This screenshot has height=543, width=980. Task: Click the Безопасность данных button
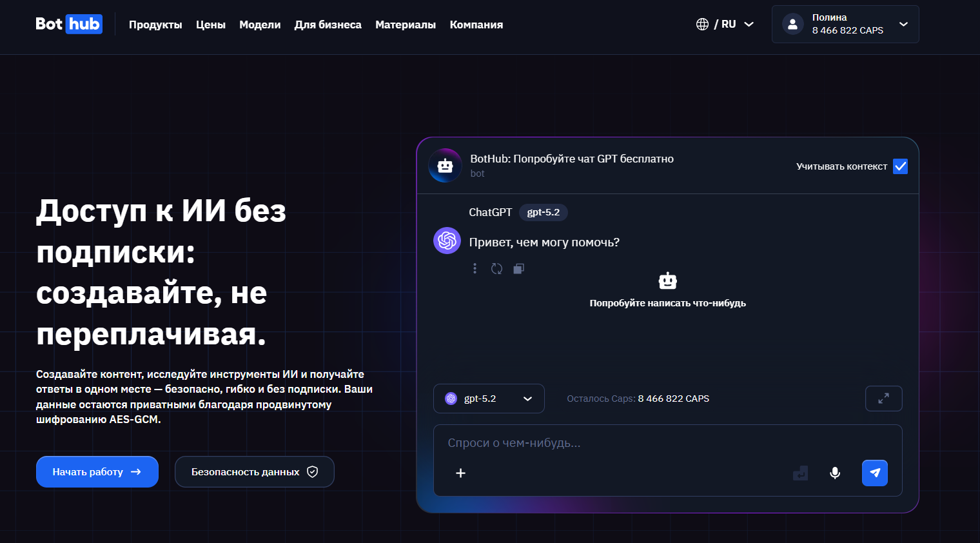254,471
